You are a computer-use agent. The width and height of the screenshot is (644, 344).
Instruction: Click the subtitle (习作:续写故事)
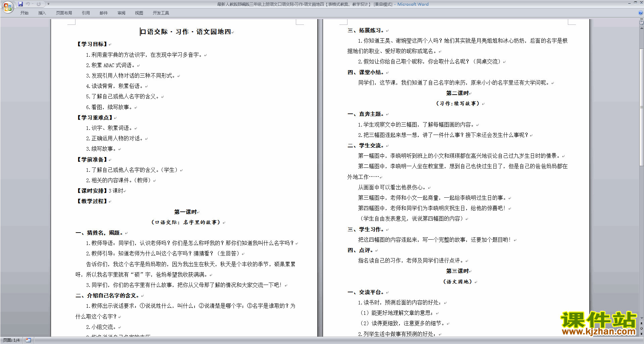tap(458, 104)
